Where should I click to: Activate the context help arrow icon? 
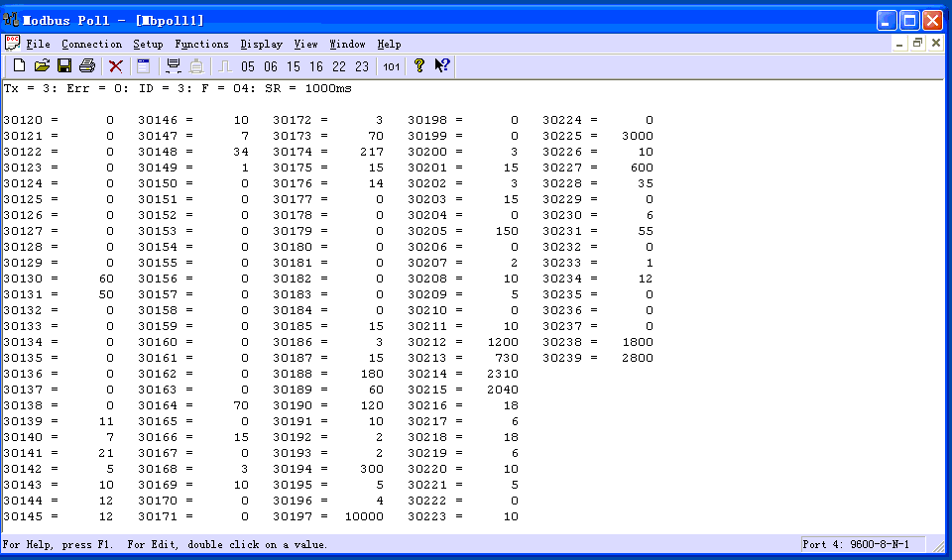tap(442, 66)
